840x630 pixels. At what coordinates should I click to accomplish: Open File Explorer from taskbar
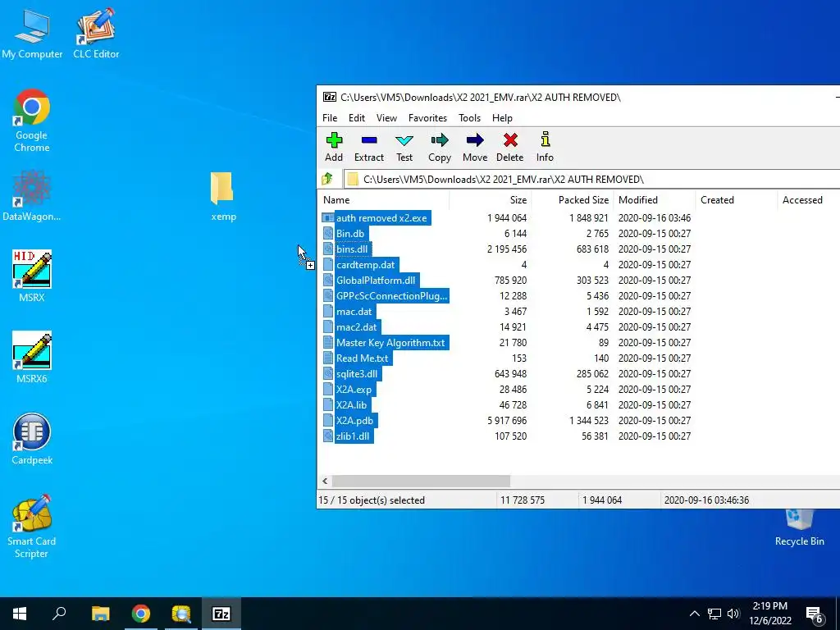(100, 614)
